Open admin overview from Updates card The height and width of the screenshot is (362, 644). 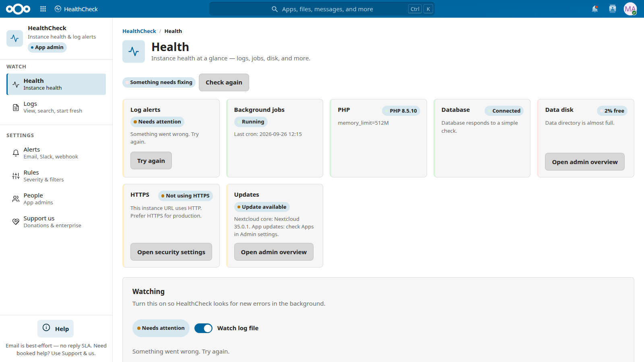tap(274, 252)
